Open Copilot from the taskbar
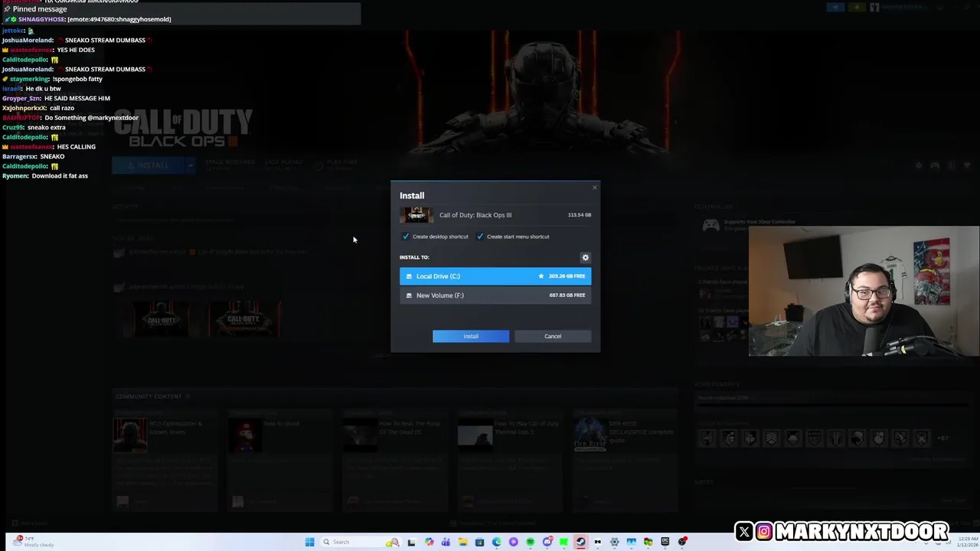Image resolution: width=980 pixels, height=551 pixels. click(429, 542)
